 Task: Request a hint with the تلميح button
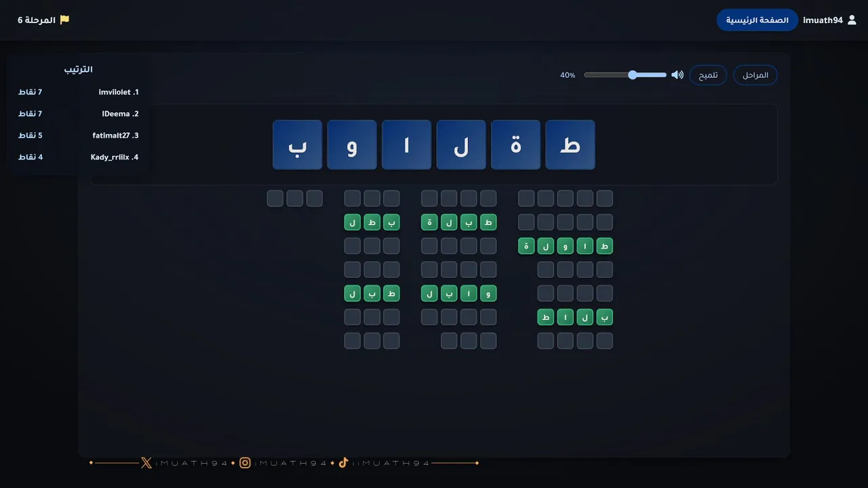tap(709, 75)
